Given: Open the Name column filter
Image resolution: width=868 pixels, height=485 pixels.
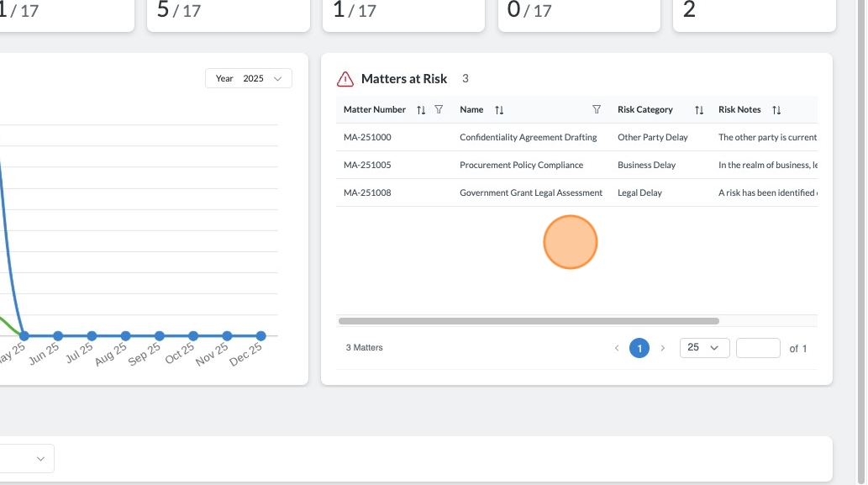Looking at the screenshot, I should click(x=597, y=109).
